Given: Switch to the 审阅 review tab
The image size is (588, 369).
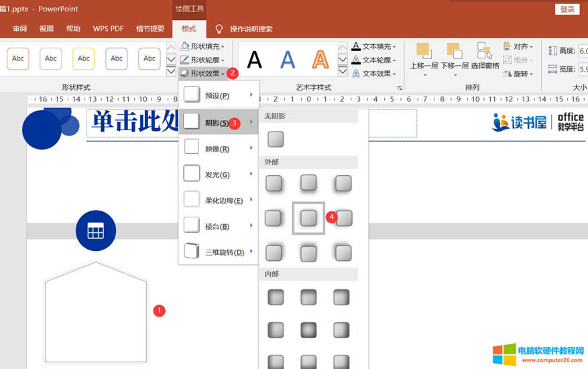Looking at the screenshot, I should pyautogui.click(x=19, y=29).
